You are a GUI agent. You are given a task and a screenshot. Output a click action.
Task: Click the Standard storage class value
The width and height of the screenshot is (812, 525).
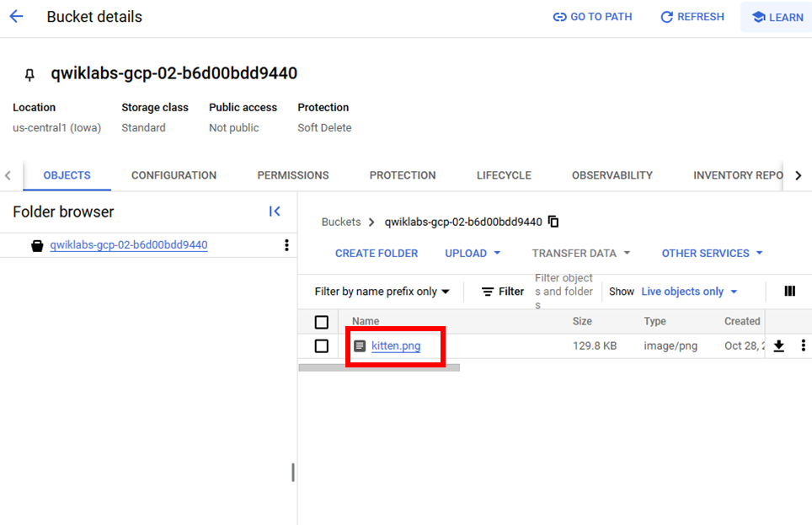(x=143, y=127)
